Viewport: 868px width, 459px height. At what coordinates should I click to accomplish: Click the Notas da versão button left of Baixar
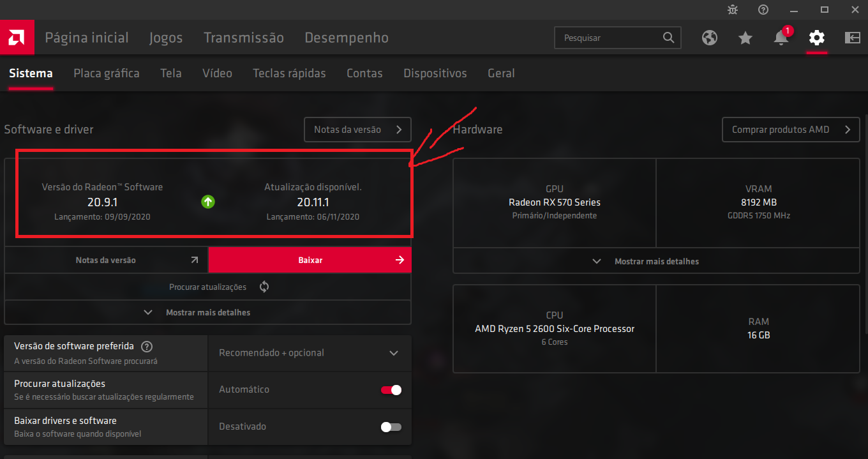click(106, 260)
